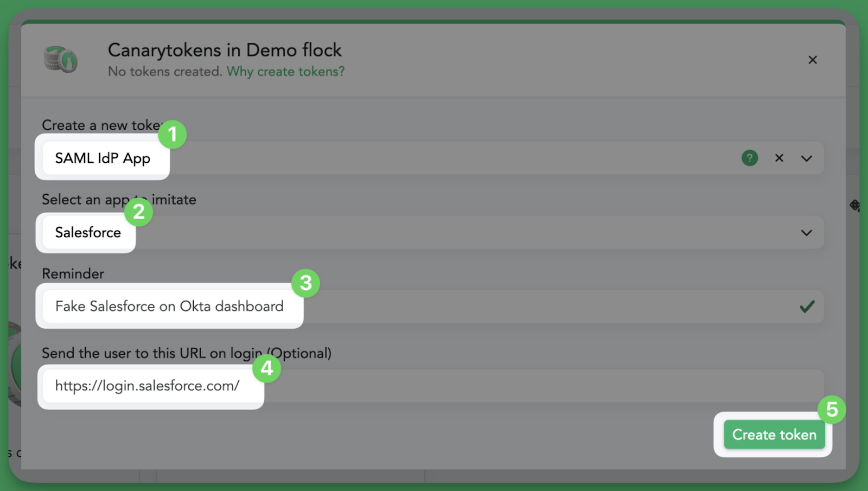Click the green step 1 badge

click(x=173, y=134)
